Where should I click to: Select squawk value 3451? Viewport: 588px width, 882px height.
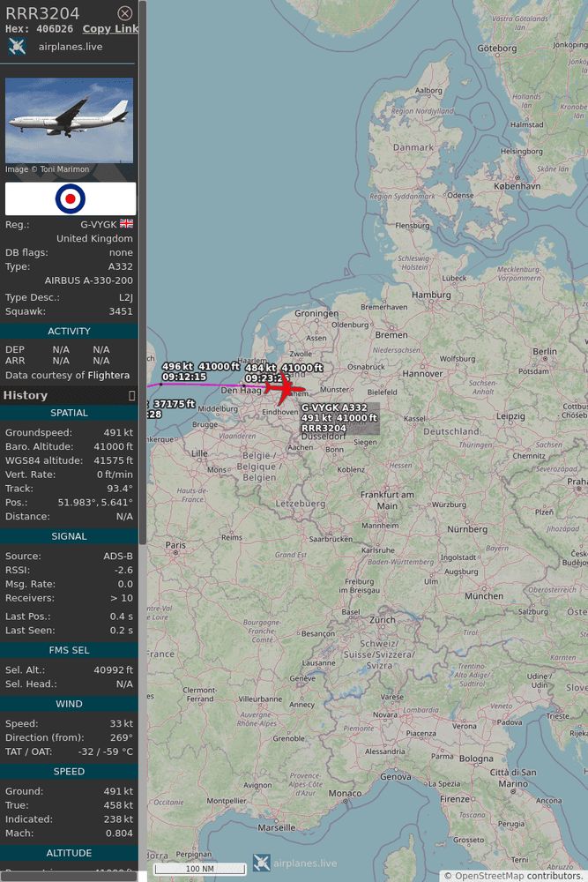click(x=121, y=311)
